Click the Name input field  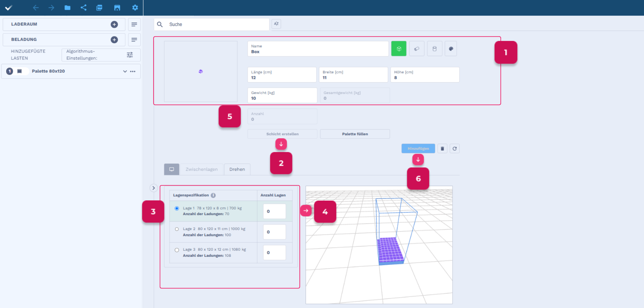coord(318,49)
